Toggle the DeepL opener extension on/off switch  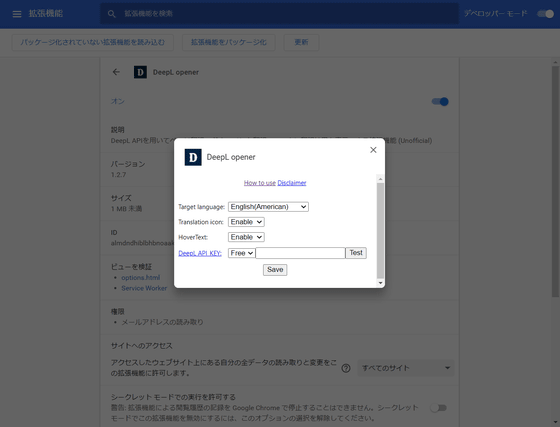coord(440,102)
